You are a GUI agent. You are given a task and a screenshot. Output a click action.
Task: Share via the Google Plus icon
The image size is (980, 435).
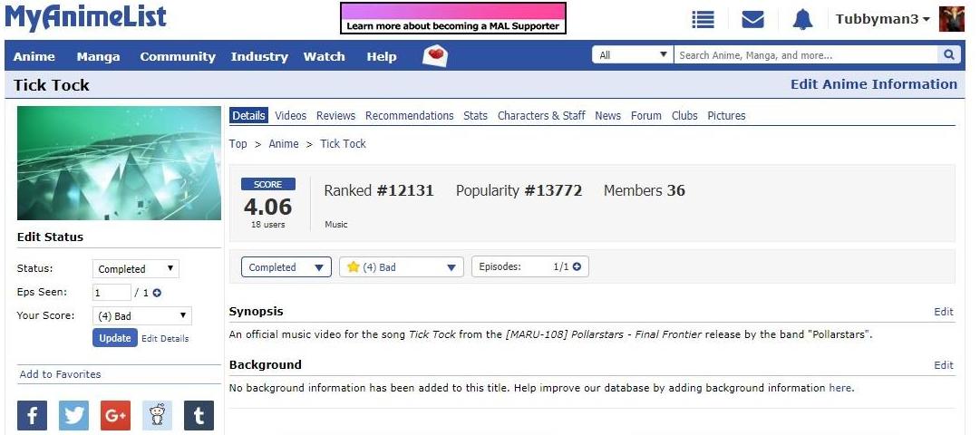click(115, 416)
